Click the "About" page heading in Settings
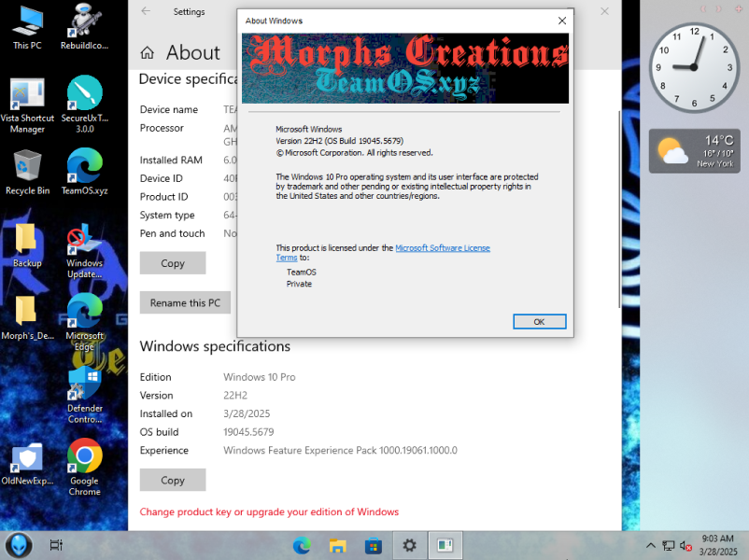The image size is (749, 560). (193, 52)
